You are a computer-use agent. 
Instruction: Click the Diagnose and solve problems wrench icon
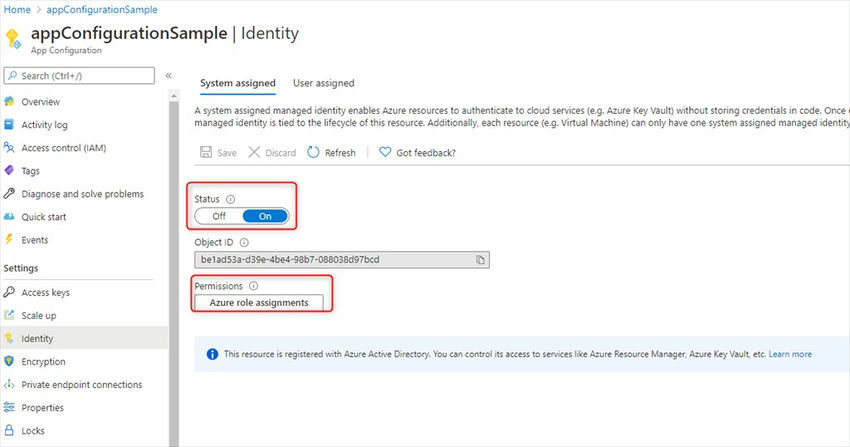point(9,193)
